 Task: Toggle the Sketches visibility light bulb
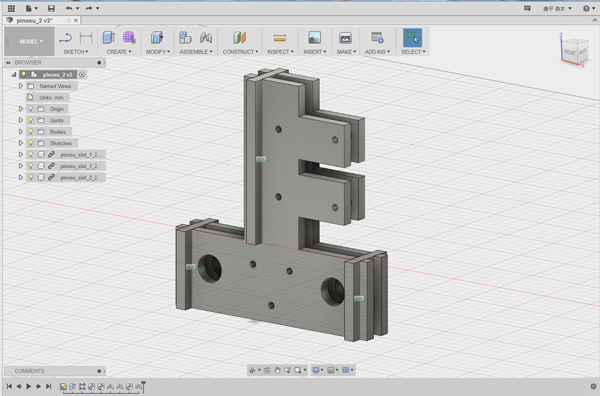[31, 143]
